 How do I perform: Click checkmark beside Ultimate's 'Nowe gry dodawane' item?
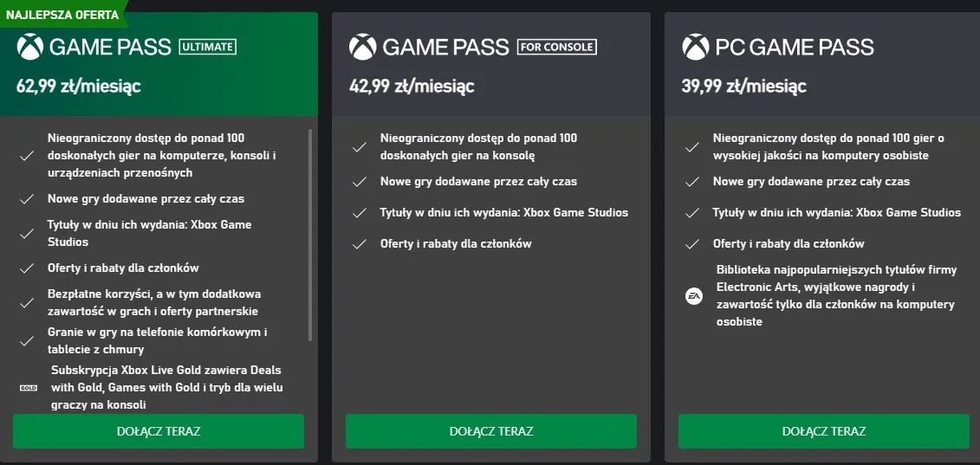pos(27,199)
